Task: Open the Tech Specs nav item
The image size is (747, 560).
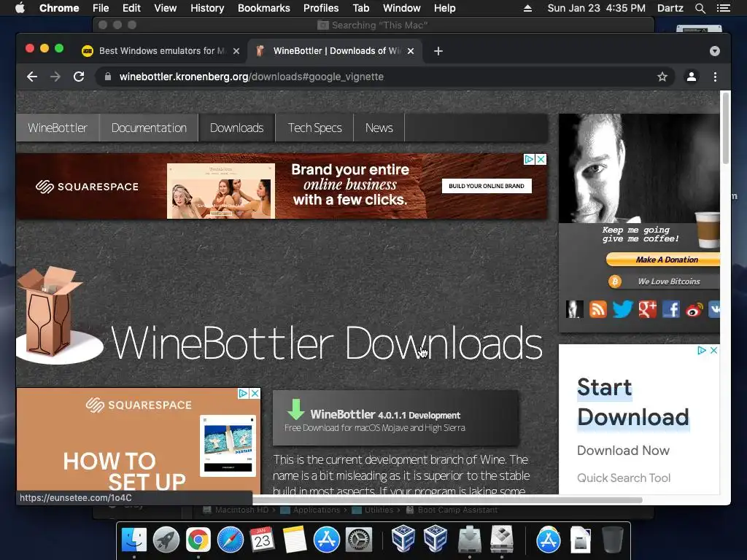Action: click(x=315, y=128)
